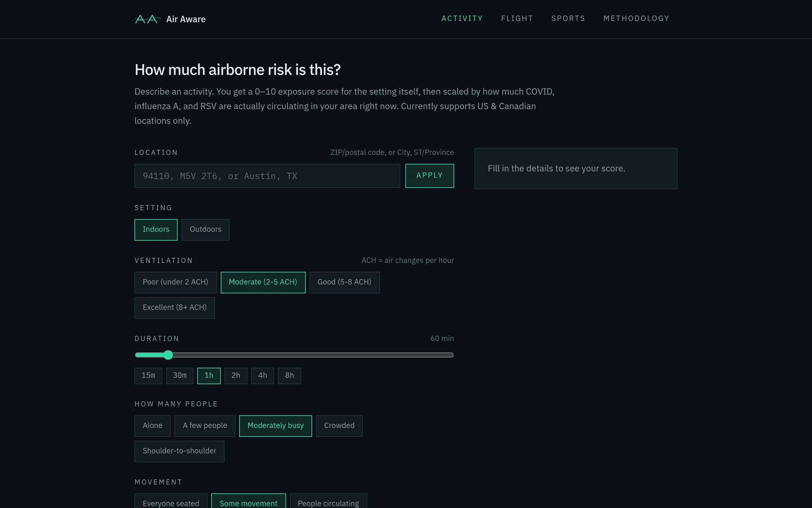Click the 'Fill in the details' score panel

click(x=576, y=168)
